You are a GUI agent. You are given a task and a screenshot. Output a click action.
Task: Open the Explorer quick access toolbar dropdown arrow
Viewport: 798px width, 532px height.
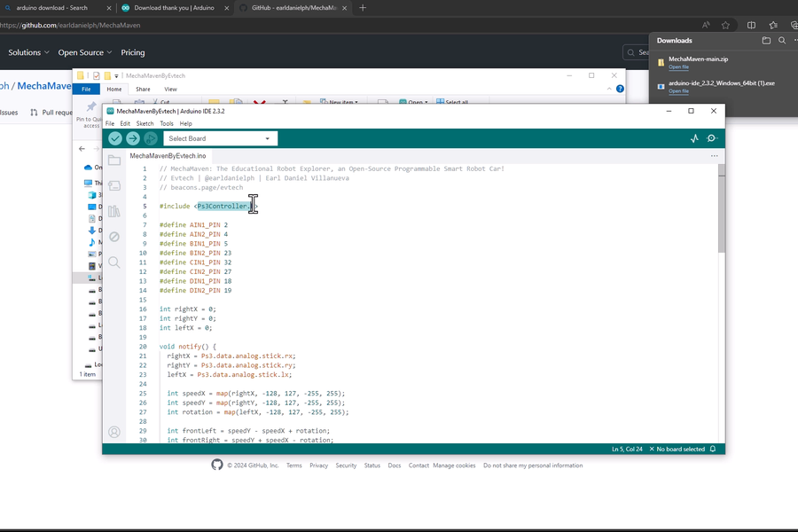pos(116,76)
